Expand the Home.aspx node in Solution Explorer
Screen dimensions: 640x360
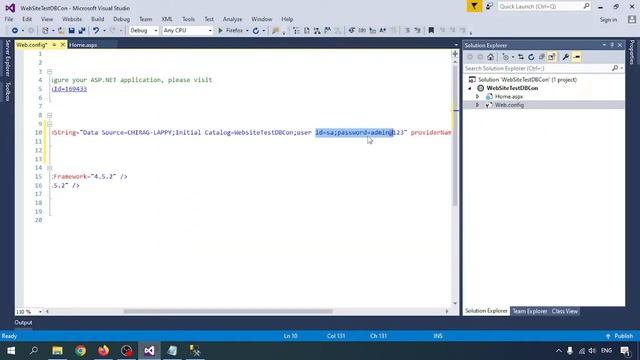(478, 97)
